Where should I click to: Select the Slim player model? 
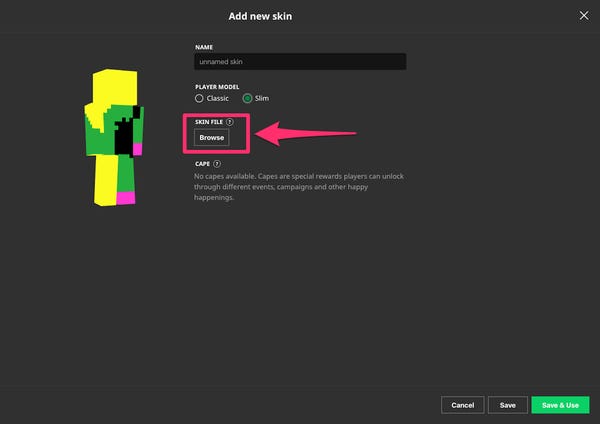256,98
